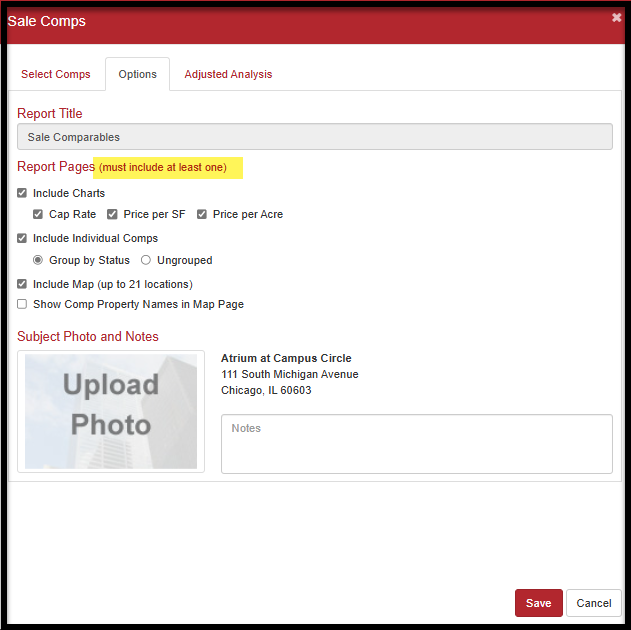Click the Report Pages heading
This screenshot has width=631, height=630.
tap(56, 167)
